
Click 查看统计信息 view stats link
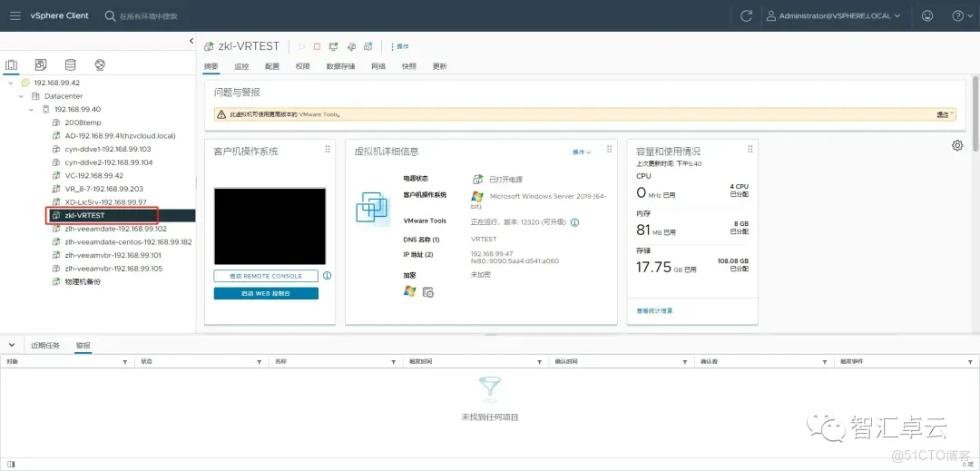[654, 310]
